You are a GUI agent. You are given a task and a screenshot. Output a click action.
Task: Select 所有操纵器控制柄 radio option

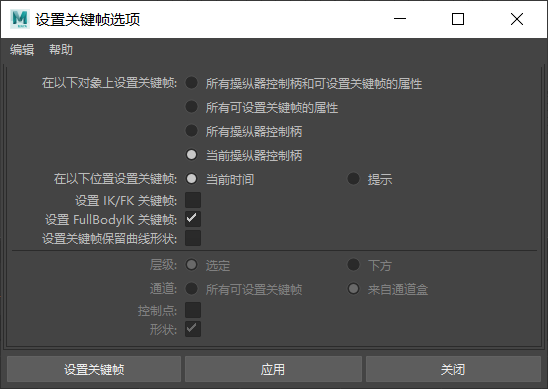click(192, 131)
